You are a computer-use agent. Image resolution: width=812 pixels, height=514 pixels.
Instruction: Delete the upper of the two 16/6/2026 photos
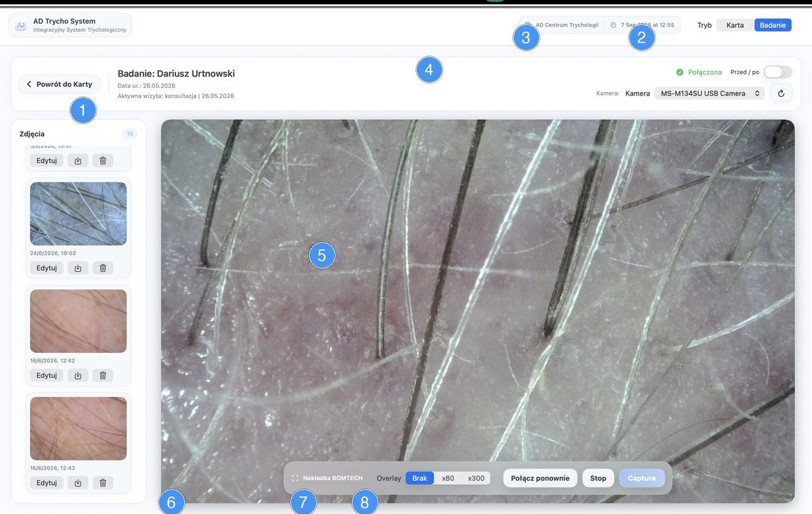103,375
